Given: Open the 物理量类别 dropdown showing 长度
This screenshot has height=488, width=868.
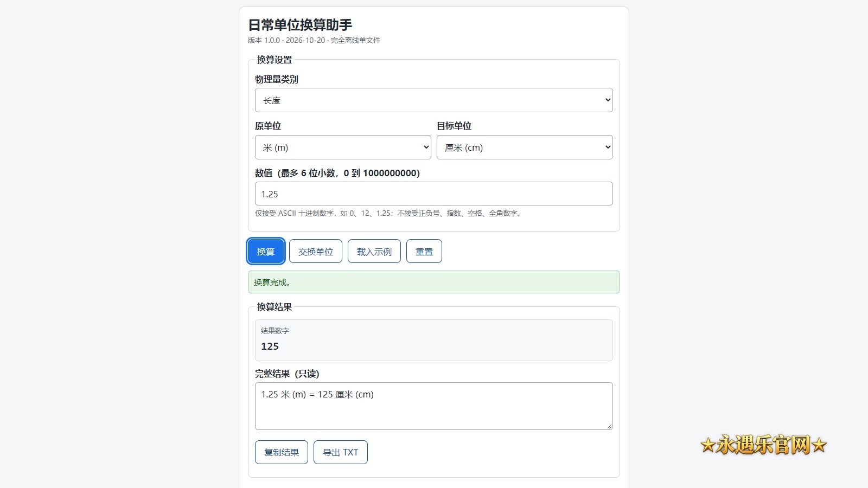Looking at the screenshot, I should coord(434,100).
